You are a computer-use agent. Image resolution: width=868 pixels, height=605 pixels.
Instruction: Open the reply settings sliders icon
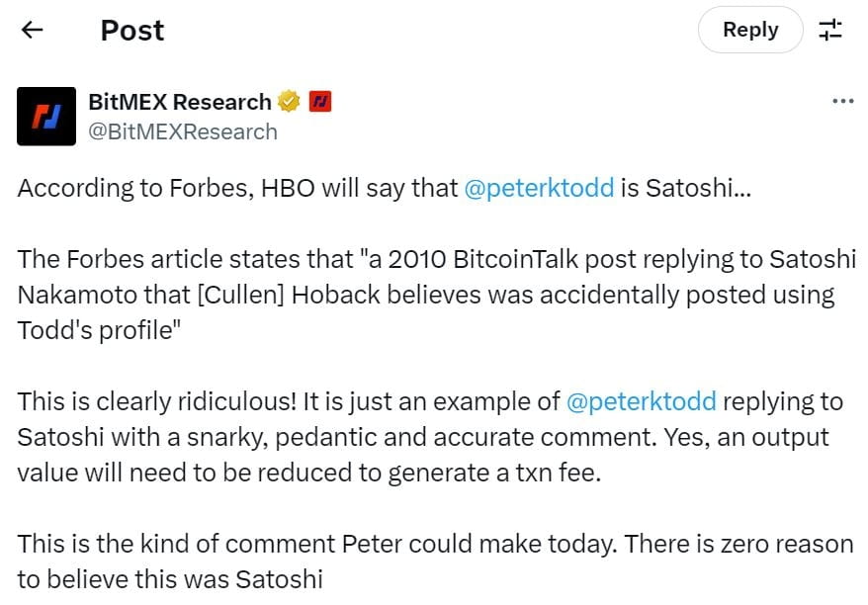(830, 30)
